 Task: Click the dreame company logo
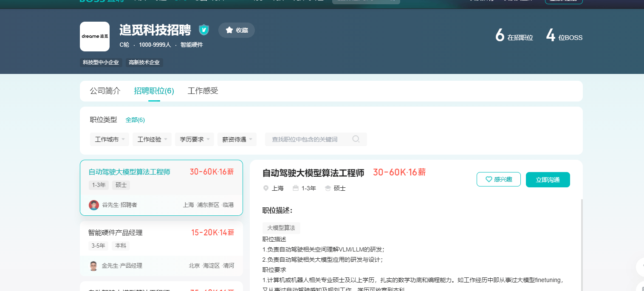94,37
